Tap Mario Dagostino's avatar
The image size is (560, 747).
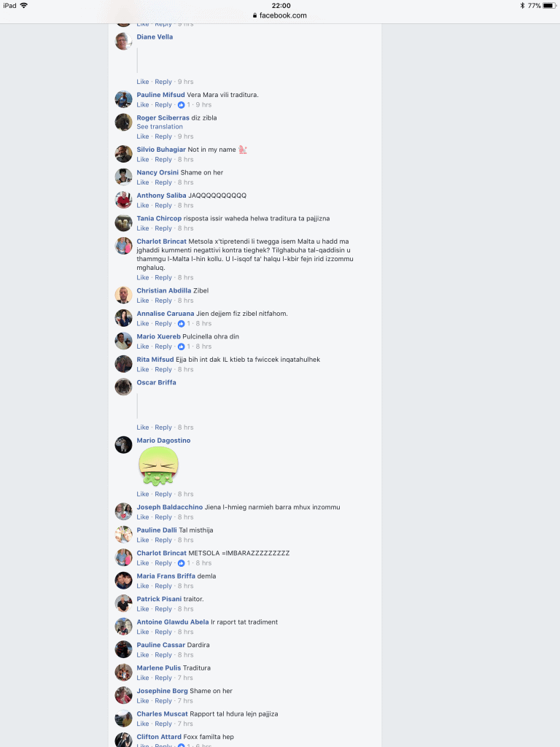[x=123, y=445]
